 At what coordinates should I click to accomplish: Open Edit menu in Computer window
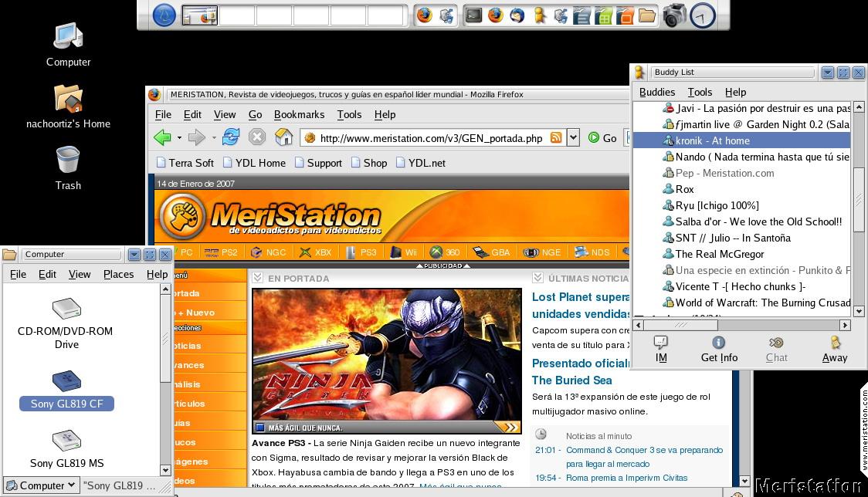tap(47, 274)
